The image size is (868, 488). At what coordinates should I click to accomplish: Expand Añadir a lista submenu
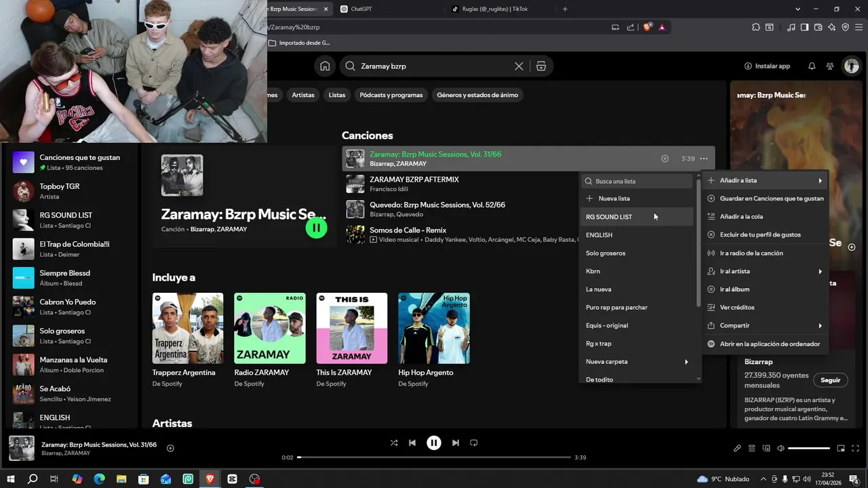pyautogui.click(x=764, y=180)
